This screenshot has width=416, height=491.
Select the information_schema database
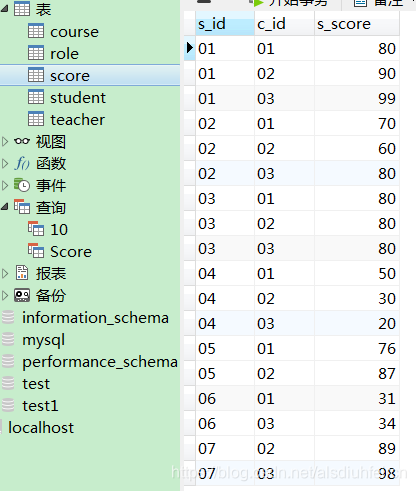[95, 318]
